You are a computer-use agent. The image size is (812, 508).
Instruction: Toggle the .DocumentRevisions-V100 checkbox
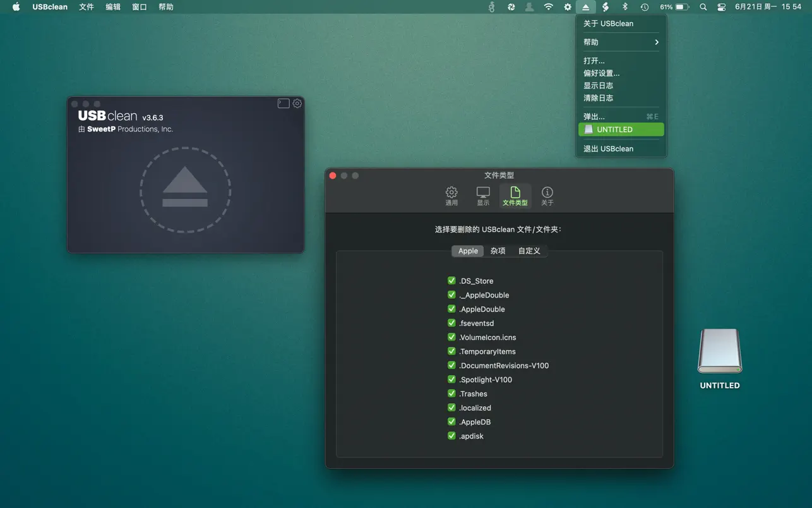click(451, 365)
